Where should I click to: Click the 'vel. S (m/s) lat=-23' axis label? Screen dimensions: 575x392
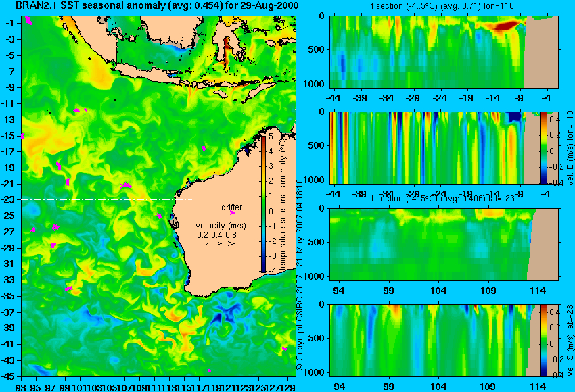570,340
